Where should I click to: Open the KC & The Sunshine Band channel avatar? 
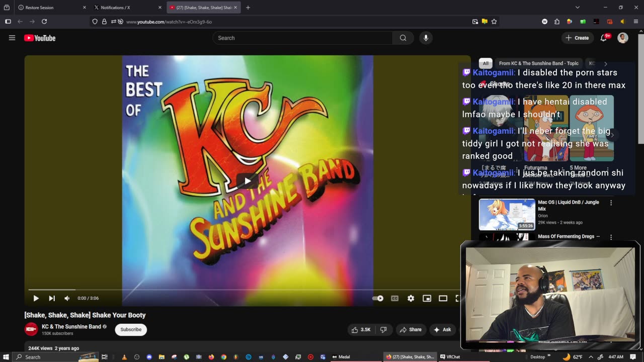[31, 329]
